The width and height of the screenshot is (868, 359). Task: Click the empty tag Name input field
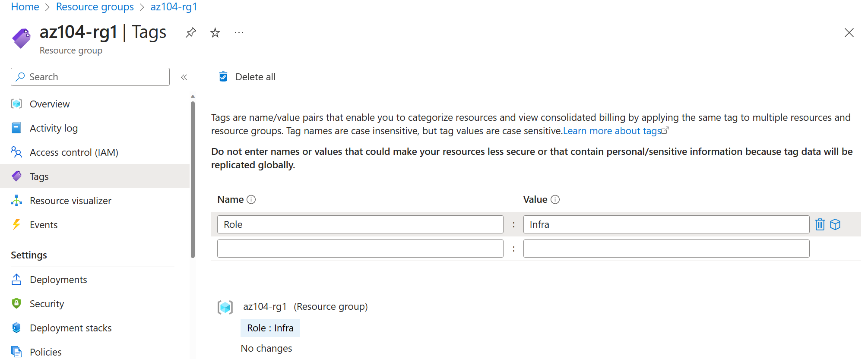360,248
